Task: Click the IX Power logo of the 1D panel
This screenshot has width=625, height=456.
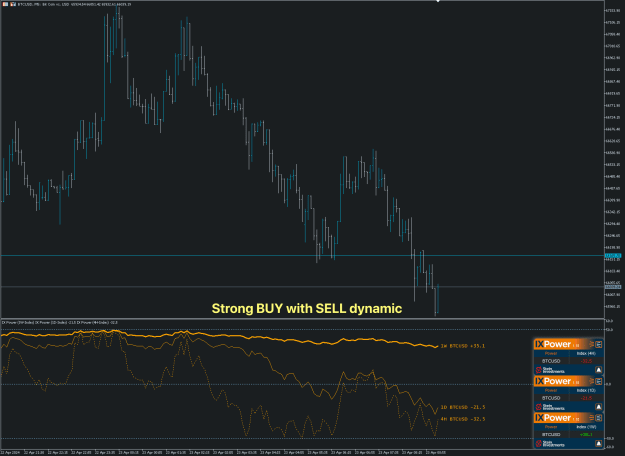Action: 553,381
